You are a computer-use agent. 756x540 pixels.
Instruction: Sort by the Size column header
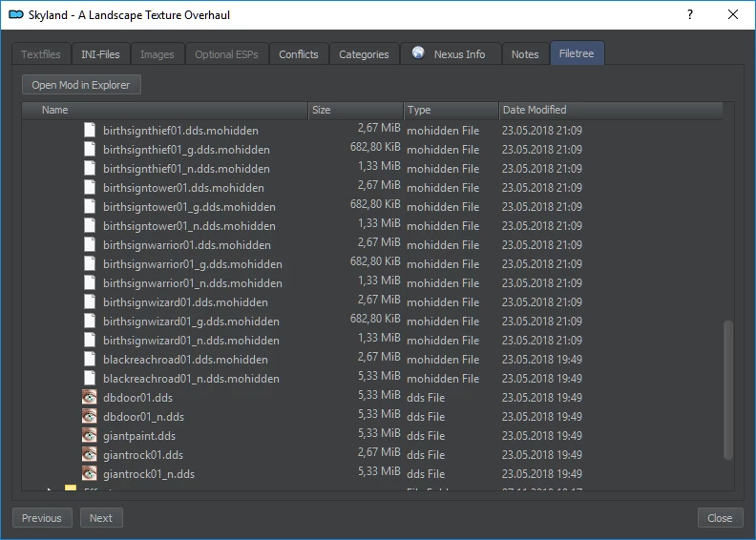coord(356,110)
